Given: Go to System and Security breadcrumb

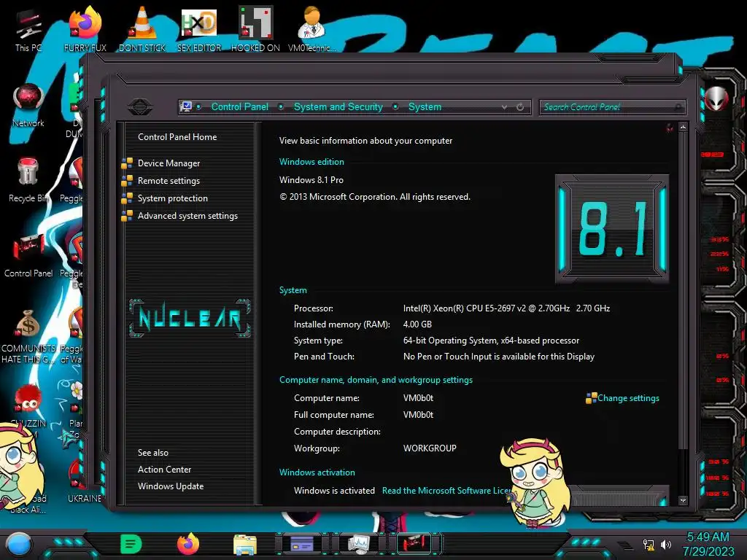Looking at the screenshot, I should point(338,106).
